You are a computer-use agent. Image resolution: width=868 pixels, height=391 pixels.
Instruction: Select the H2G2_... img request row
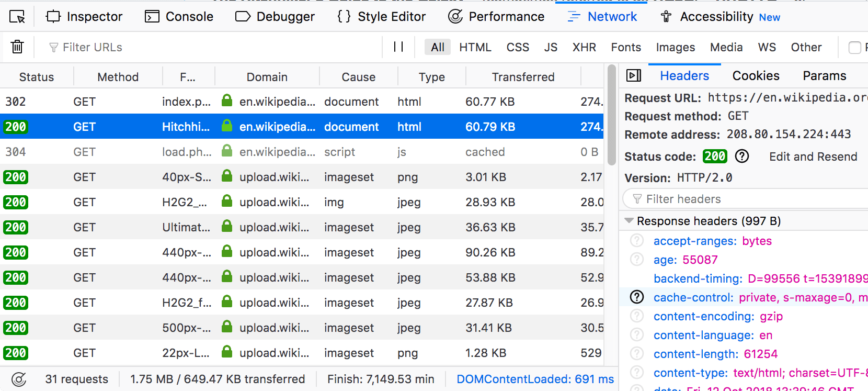pos(302,202)
